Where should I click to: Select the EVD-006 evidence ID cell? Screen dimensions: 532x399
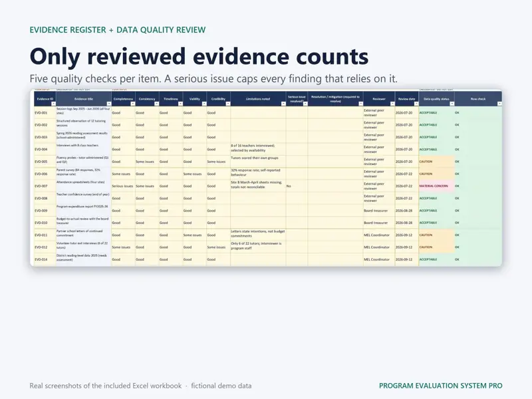pos(45,174)
